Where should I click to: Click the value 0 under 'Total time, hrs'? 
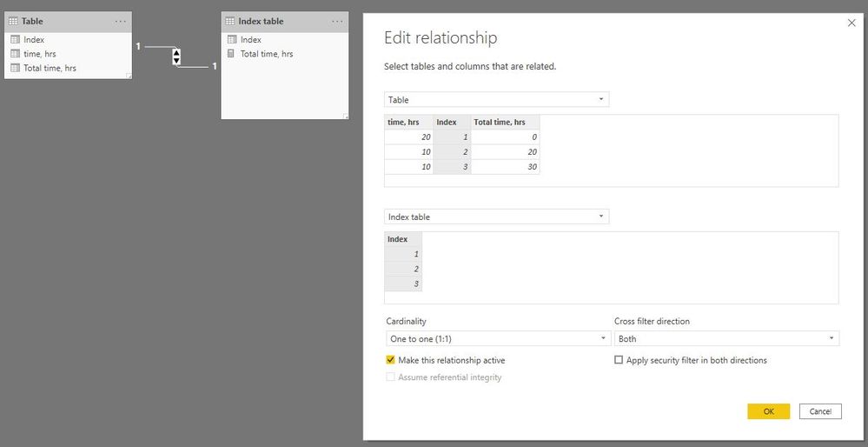(x=505, y=137)
